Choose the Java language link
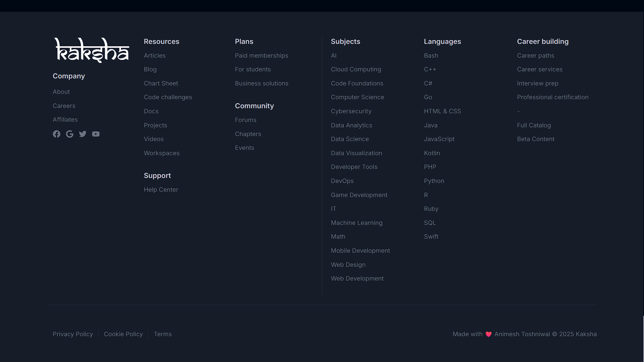The height and width of the screenshot is (362, 644). tap(431, 125)
